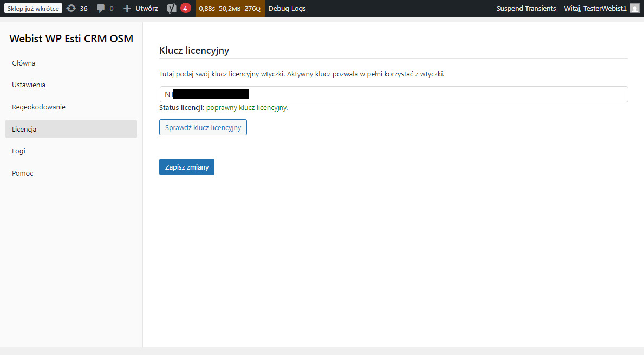
Task: Switch to the Regeokodowanie tab
Action: [38, 107]
